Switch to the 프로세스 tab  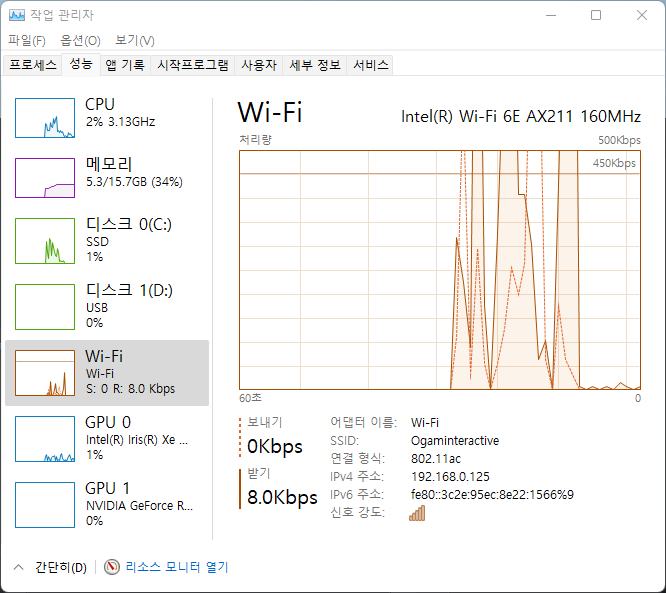tap(33, 65)
